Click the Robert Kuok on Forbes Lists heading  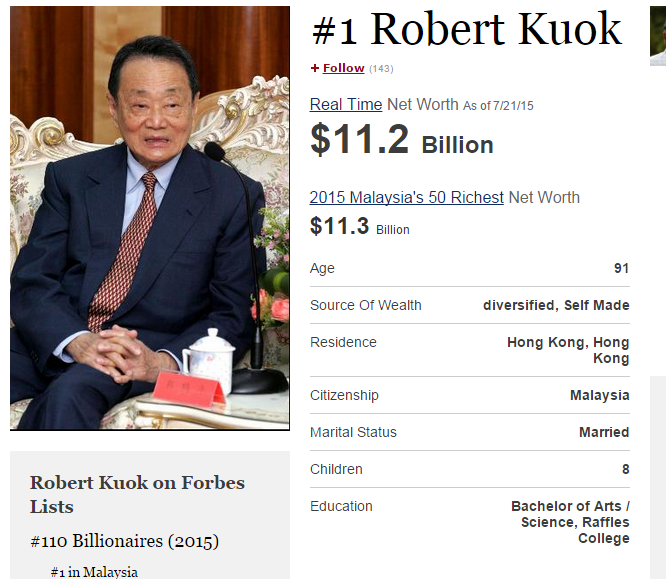137,494
